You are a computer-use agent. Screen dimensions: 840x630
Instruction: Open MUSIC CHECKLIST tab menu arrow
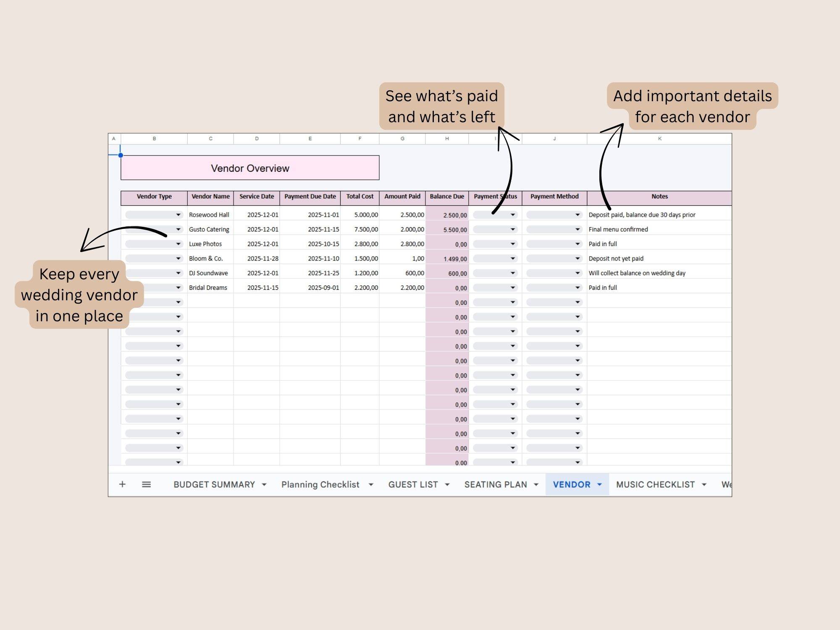click(x=704, y=485)
